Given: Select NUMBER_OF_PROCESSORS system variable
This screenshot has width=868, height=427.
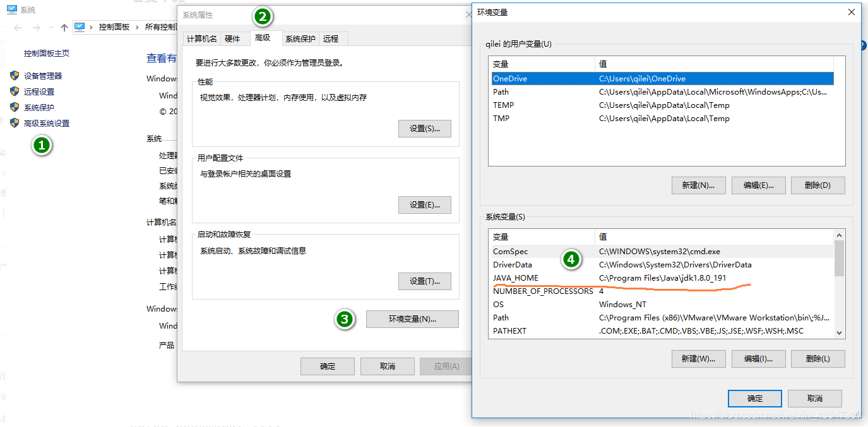Looking at the screenshot, I should (662, 291).
